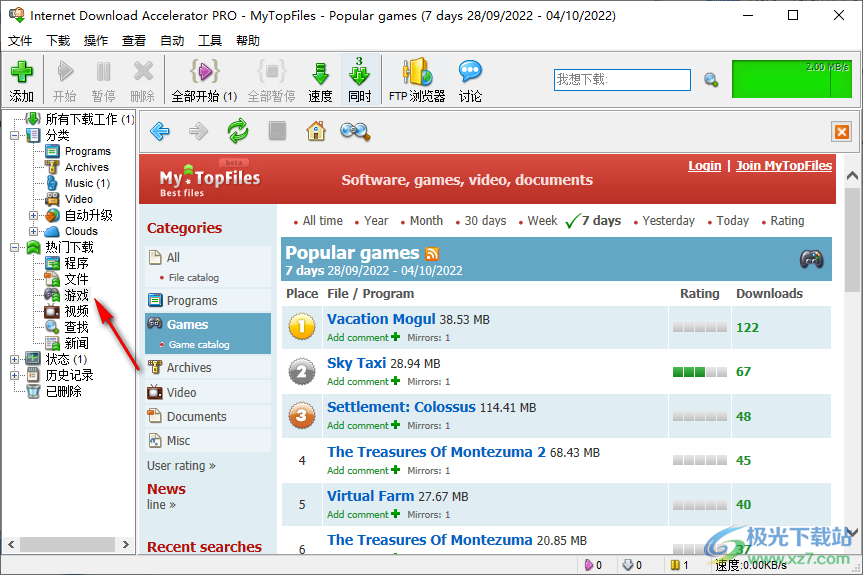The width and height of the screenshot is (863, 575).
Task: Select the Yesterday period filter
Action: [x=668, y=221]
